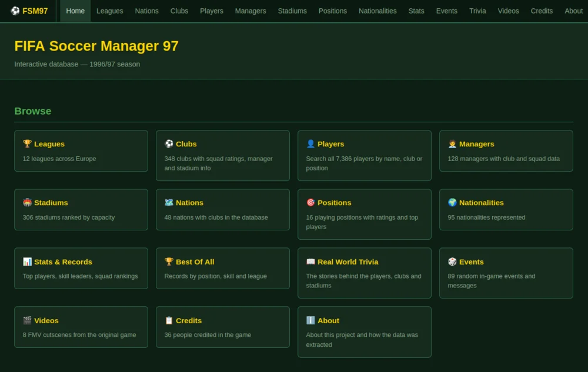Click the trophy icon on Best Of All card
The image size is (588, 372).
(x=169, y=262)
